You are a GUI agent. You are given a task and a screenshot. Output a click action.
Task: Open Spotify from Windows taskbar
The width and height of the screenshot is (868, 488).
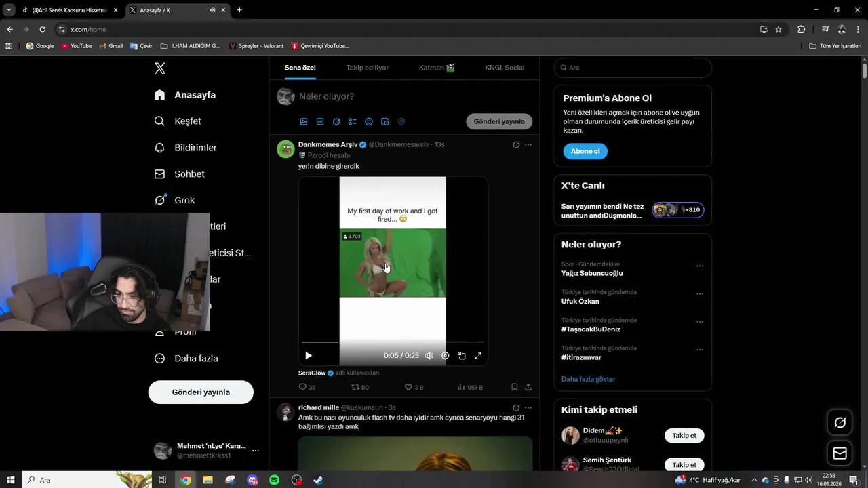(274, 480)
